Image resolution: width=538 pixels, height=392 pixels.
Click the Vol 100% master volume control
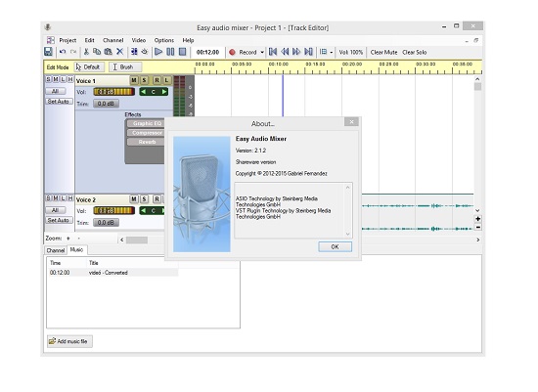coord(350,52)
